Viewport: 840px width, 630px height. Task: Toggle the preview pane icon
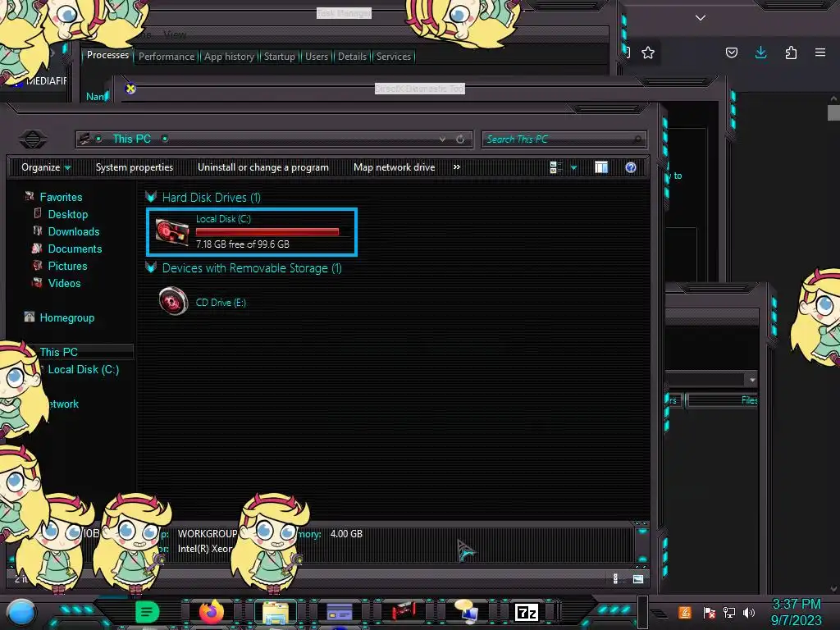(x=601, y=167)
